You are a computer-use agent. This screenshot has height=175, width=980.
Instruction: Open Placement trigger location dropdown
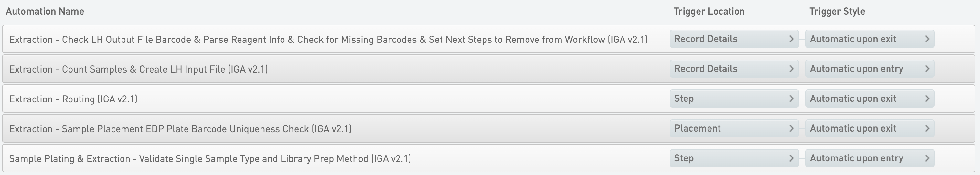tap(733, 128)
